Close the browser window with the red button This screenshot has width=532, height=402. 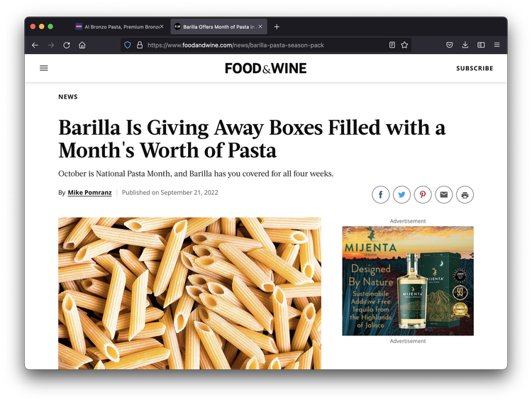[x=33, y=26]
